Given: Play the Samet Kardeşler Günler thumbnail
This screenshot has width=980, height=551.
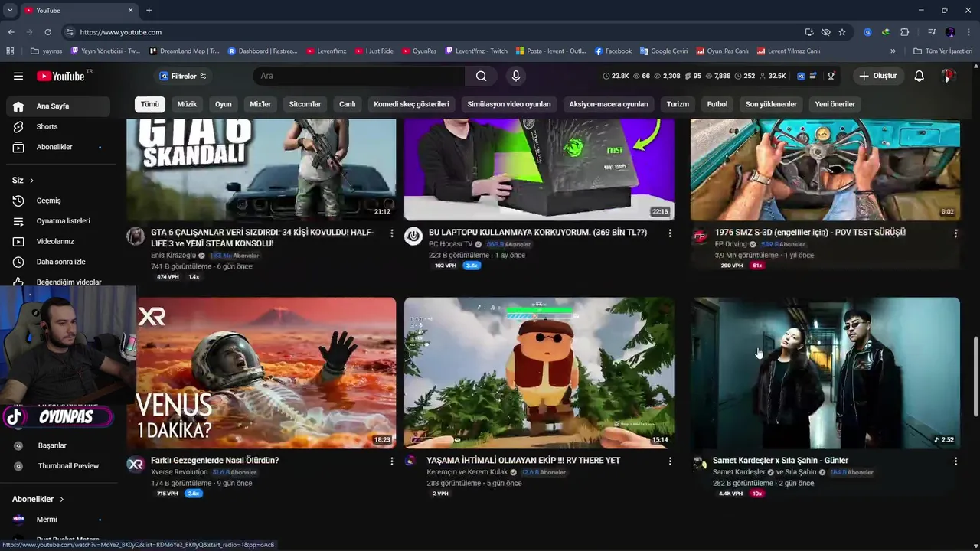Looking at the screenshot, I should coord(825,373).
